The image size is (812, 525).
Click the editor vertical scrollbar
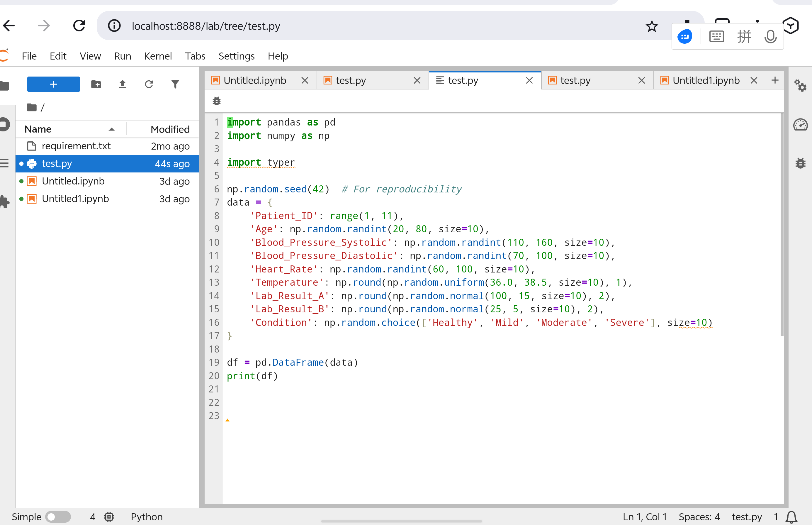coord(782,225)
